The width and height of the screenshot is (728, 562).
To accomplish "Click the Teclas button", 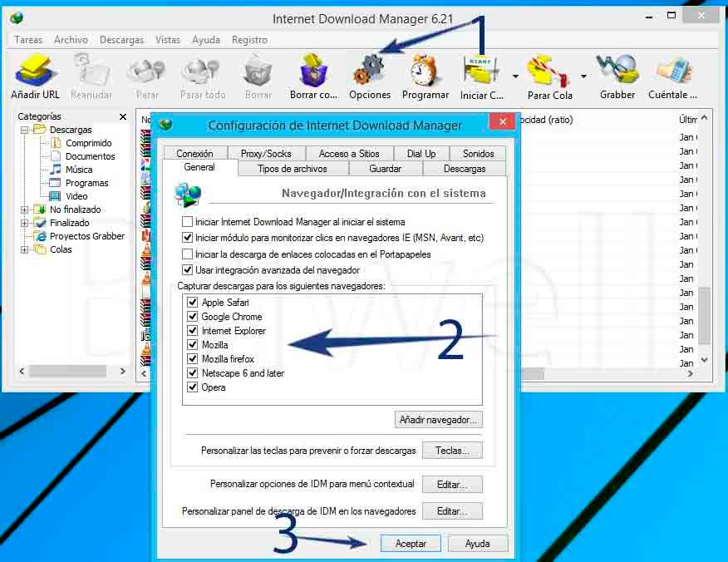I will tap(452, 450).
